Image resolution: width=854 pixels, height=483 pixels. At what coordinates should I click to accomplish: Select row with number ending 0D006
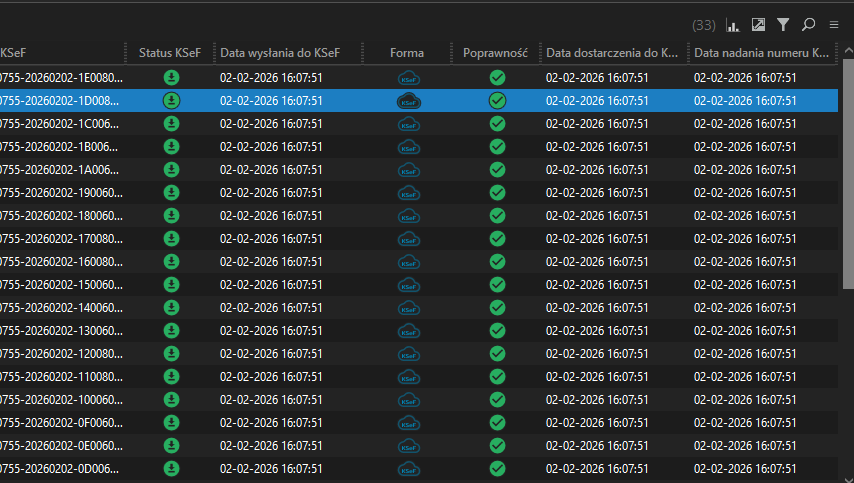pyautogui.click(x=60, y=468)
